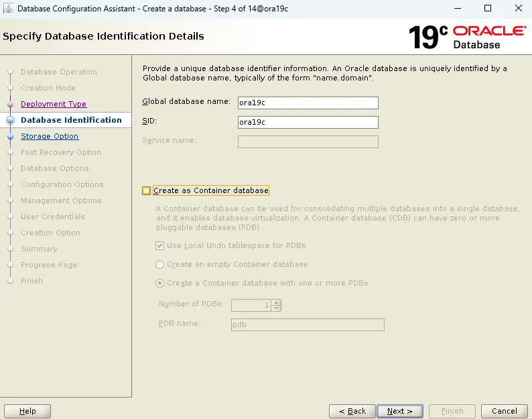Click the Deployment Type step bullet icon
Image resolution: width=532 pixels, height=419 pixels.
click(11, 104)
